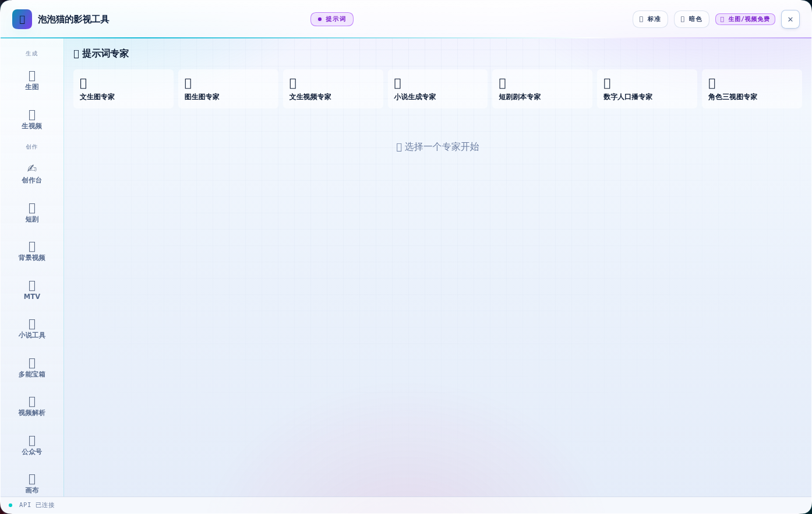Open the 多能宝箱 toolbox
The height and width of the screenshot is (514, 812).
pyautogui.click(x=32, y=368)
